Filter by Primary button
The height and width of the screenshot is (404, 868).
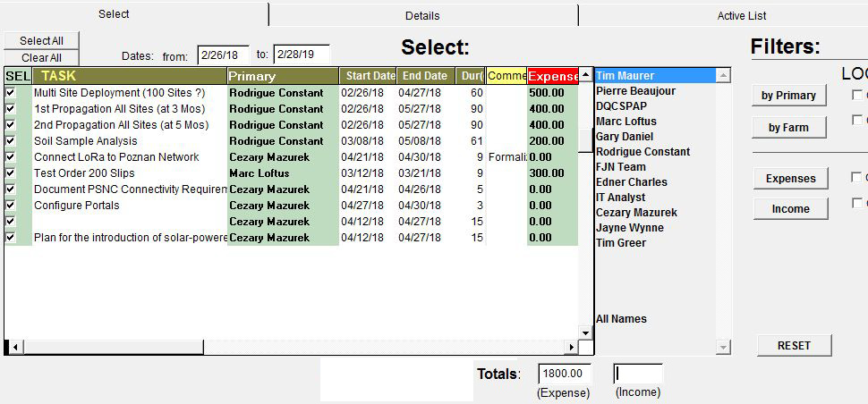787,96
